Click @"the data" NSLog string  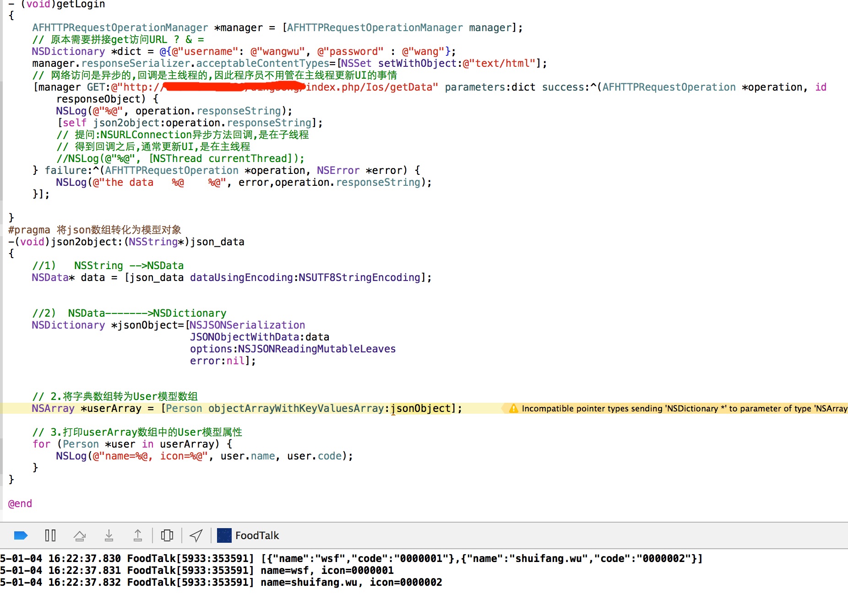(123, 182)
